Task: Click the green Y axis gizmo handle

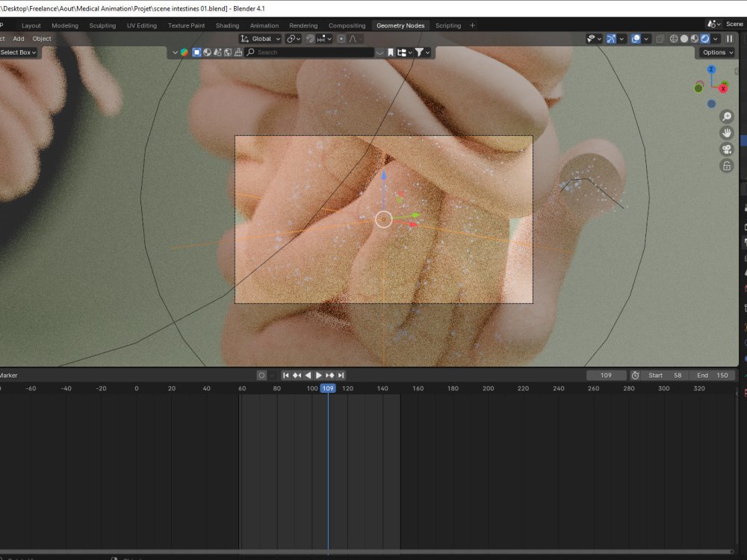Action: [699, 88]
